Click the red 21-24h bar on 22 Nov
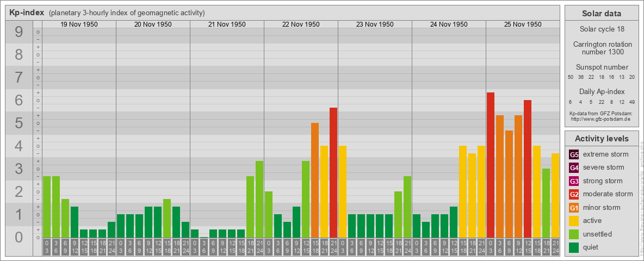Viewport: 644px width, 261px height. click(x=333, y=172)
